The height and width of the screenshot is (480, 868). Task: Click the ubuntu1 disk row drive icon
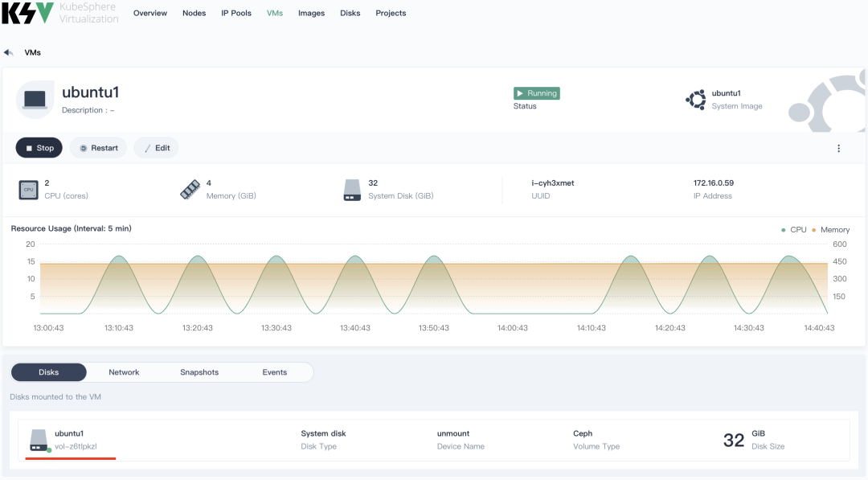tap(39, 440)
